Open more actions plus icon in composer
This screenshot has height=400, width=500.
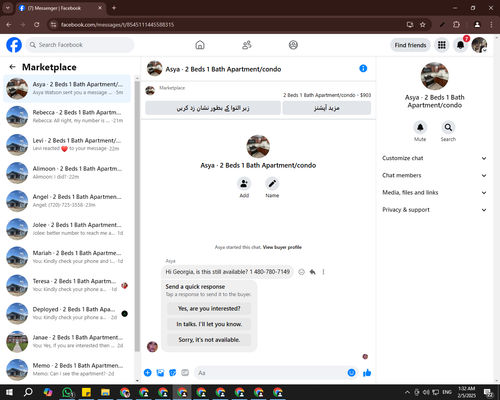148,373
